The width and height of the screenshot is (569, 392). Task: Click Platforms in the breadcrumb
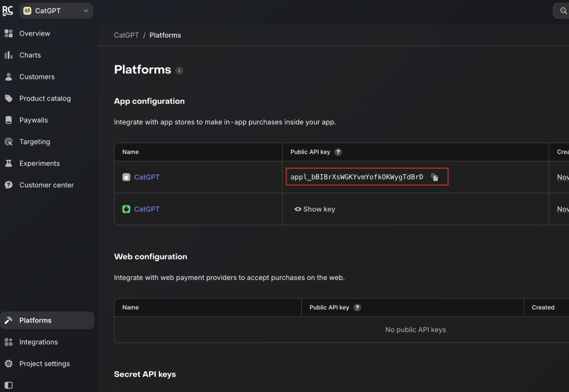point(165,35)
